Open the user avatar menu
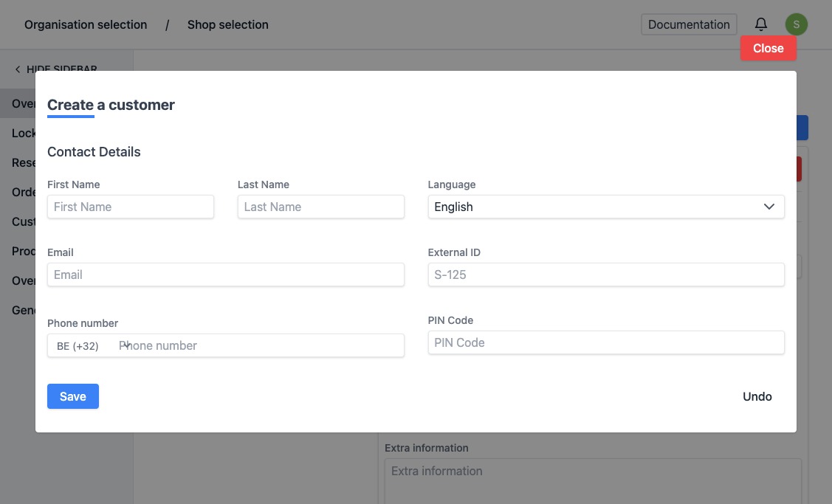The image size is (832, 504). [x=796, y=24]
